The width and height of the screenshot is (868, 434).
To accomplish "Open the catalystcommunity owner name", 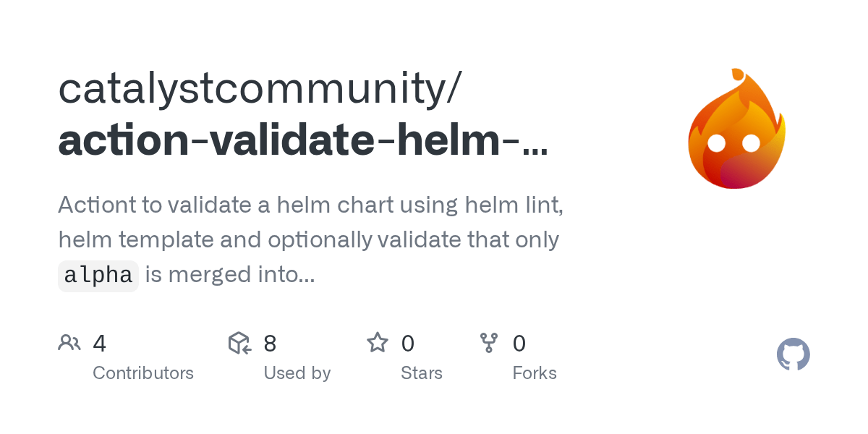I will (x=259, y=88).
